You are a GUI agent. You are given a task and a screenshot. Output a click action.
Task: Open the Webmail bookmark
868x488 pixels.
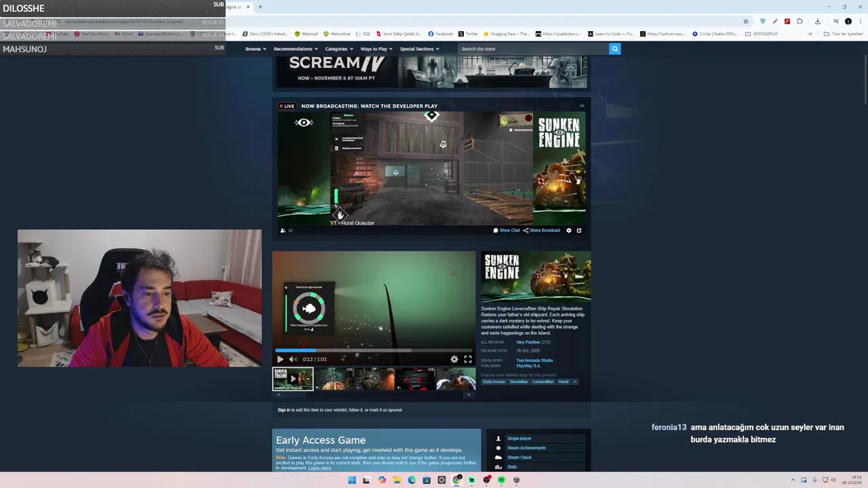pos(307,34)
